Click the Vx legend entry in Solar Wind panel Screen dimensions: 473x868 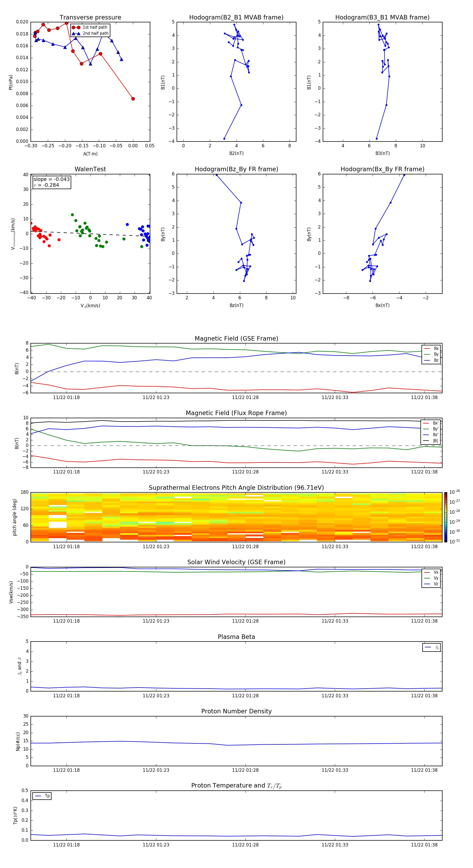coord(431,572)
